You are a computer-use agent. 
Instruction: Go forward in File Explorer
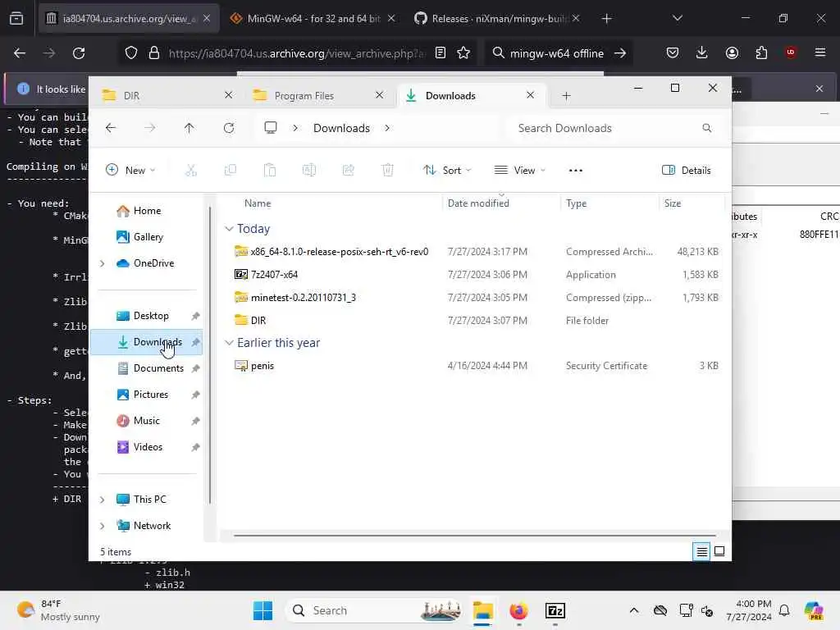click(x=150, y=128)
